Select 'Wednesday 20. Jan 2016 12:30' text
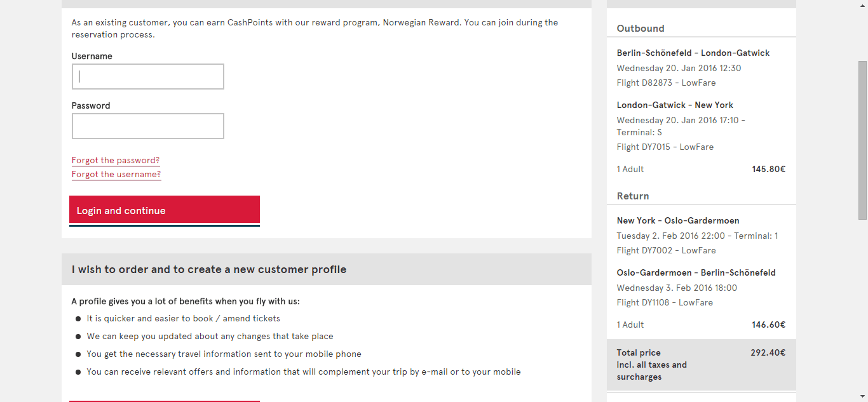The width and height of the screenshot is (868, 402). [679, 68]
